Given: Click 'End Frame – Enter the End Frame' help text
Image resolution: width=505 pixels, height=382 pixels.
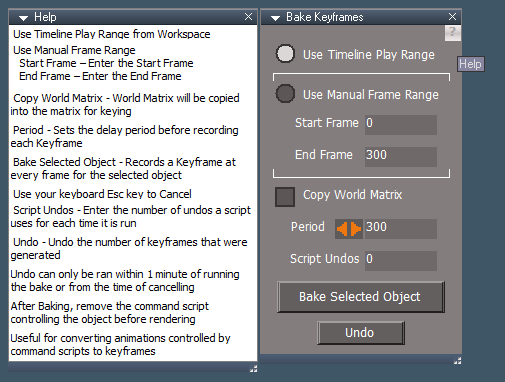Looking at the screenshot, I should [100, 76].
